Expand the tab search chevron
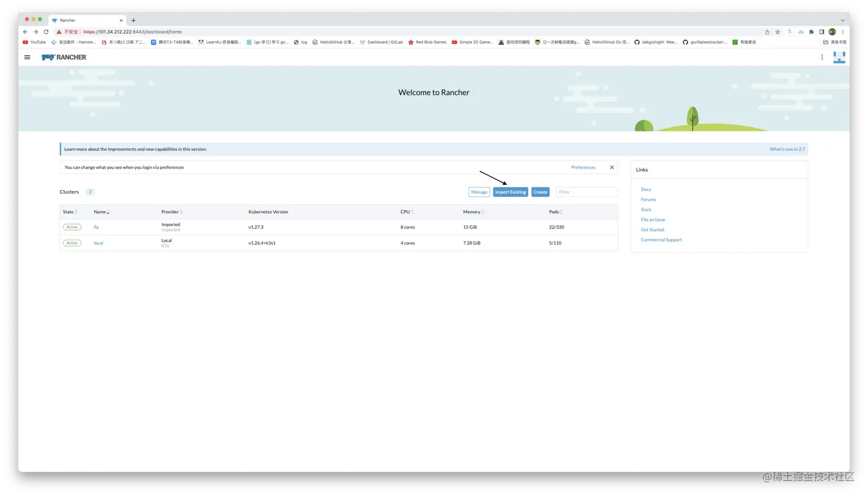Viewport: 868px width, 496px height. pyautogui.click(x=842, y=20)
